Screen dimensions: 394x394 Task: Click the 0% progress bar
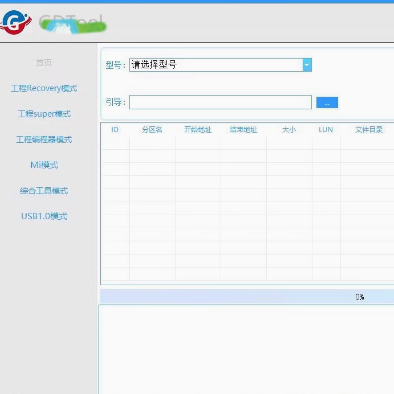pos(247,297)
